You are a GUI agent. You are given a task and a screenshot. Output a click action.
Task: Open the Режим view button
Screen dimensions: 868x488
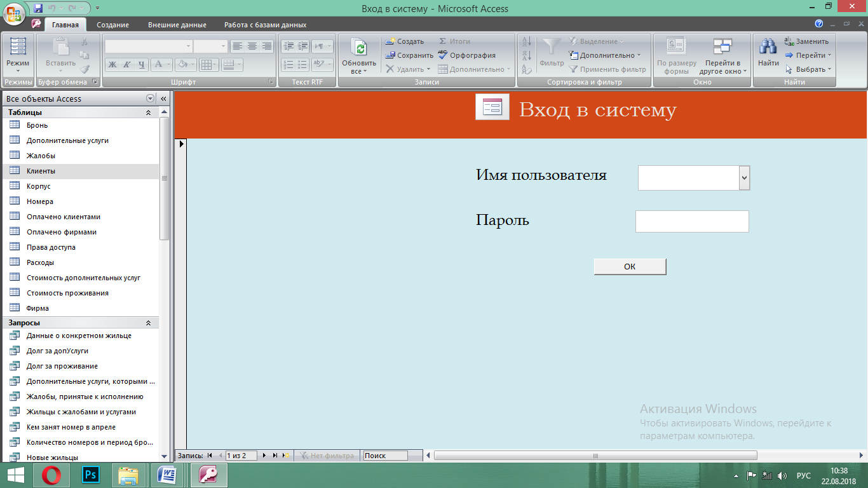point(18,55)
